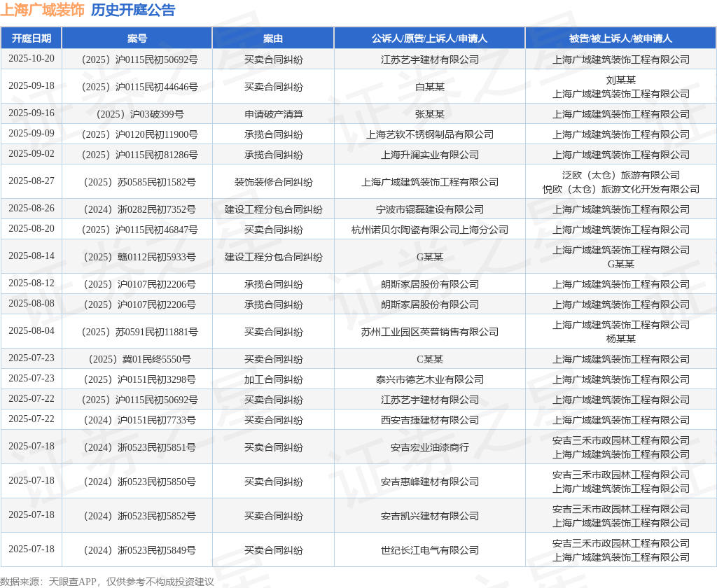Click plaintiff 杭州诺贝尔陶瓷有限公司上海分公司
This screenshot has height=588, width=717.
click(429, 230)
